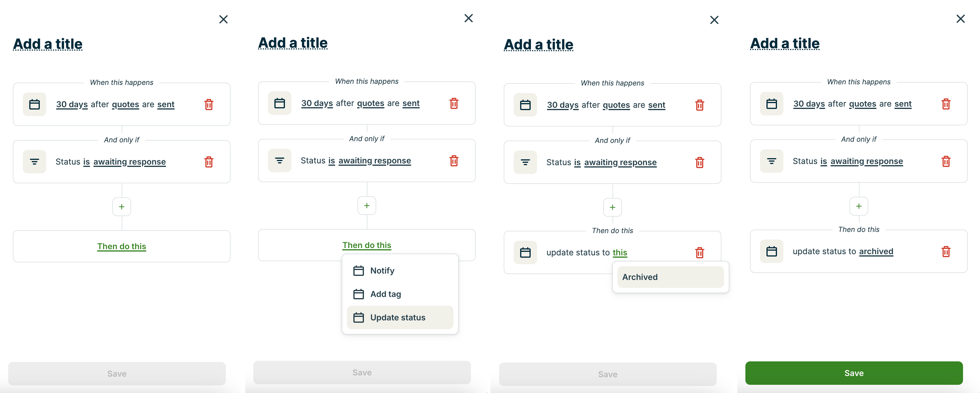This screenshot has width=980, height=393.
Task: Click the calendar icon beside Update status
Action: [358, 318]
